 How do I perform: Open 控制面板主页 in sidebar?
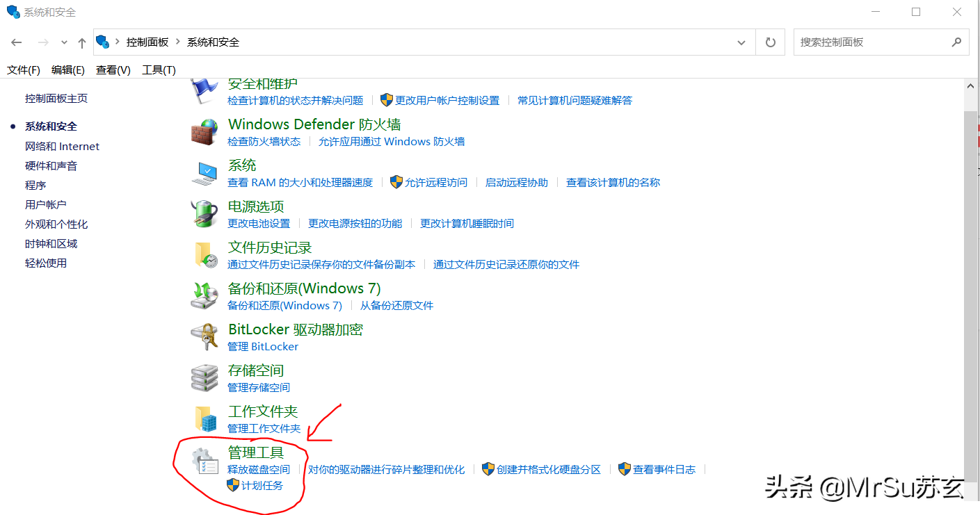[56, 99]
